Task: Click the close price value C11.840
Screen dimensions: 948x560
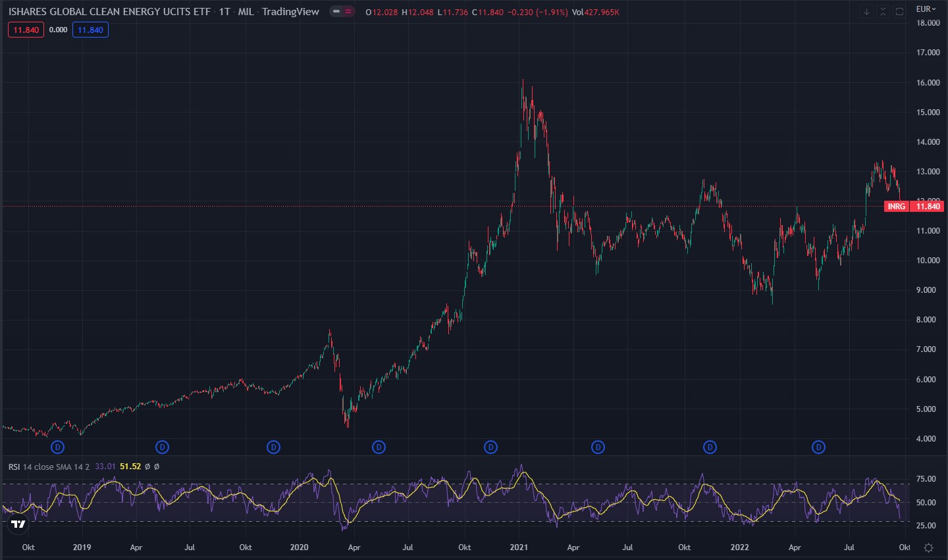Action: (x=488, y=13)
